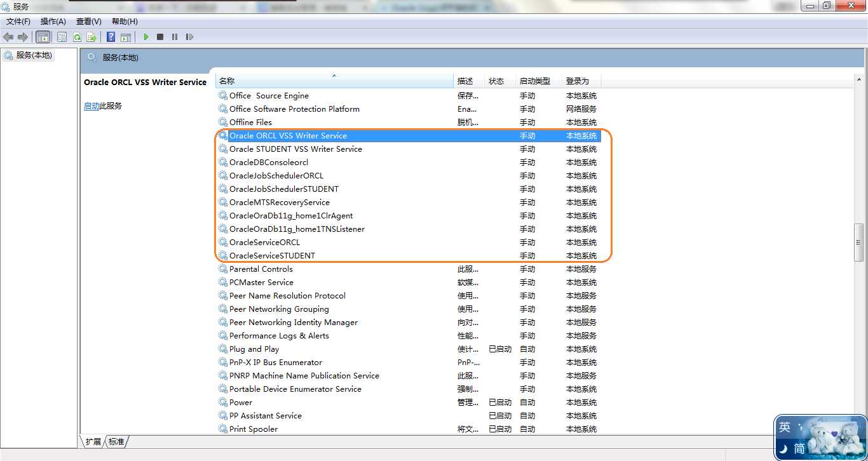
Task: Click the gear icon of Parental Controls
Action: [x=223, y=269]
